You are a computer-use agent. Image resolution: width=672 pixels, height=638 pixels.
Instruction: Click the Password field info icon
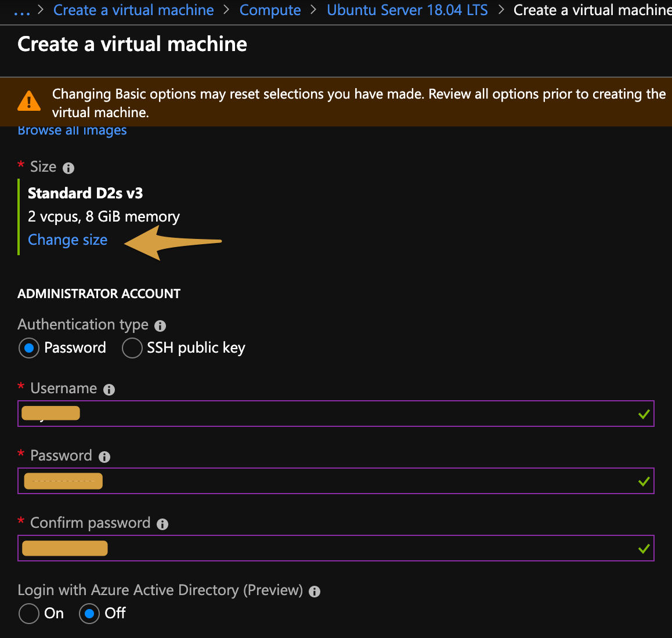click(104, 457)
